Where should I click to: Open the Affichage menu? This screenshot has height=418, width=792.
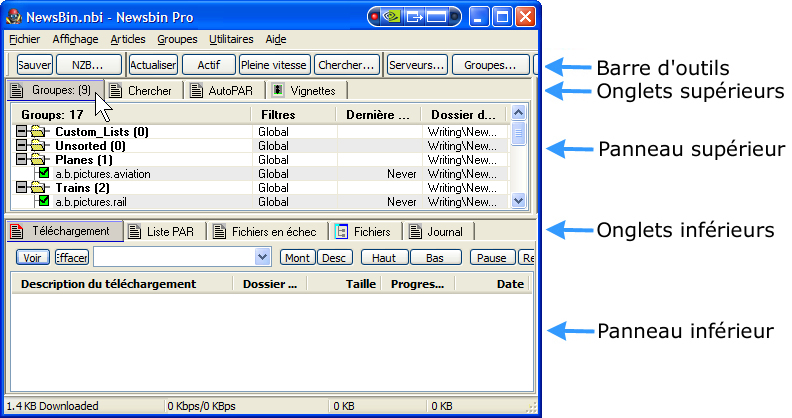point(75,39)
